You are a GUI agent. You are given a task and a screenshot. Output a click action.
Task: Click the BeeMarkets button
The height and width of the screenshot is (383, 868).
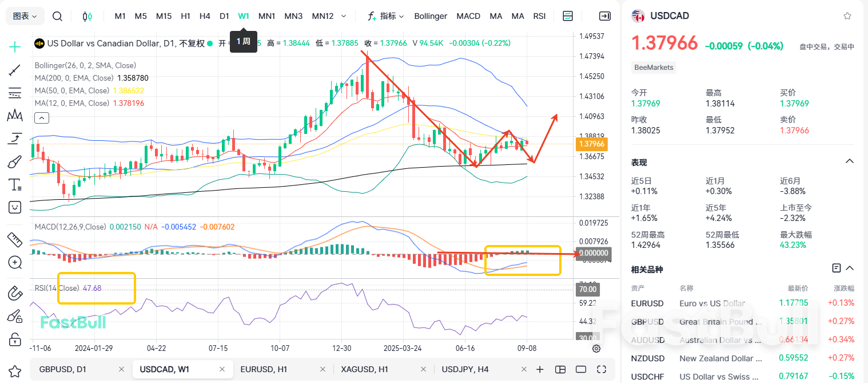point(653,67)
